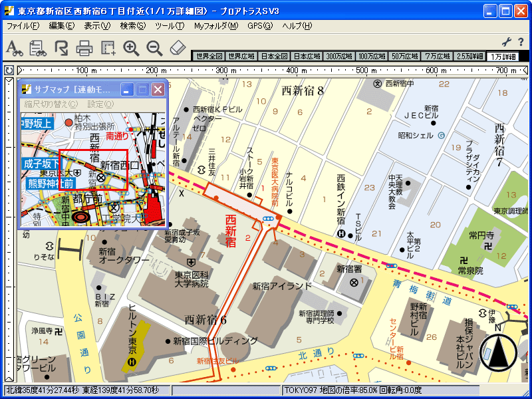Click the 東京医科大学病院 label on the map
This screenshot has height=399, width=532.
click(x=192, y=279)
